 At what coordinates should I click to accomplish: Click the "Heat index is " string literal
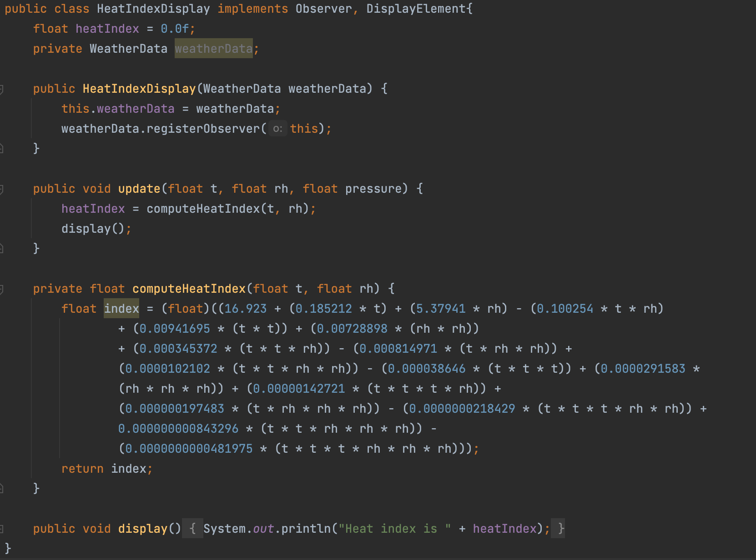click(x=394, y=529)
